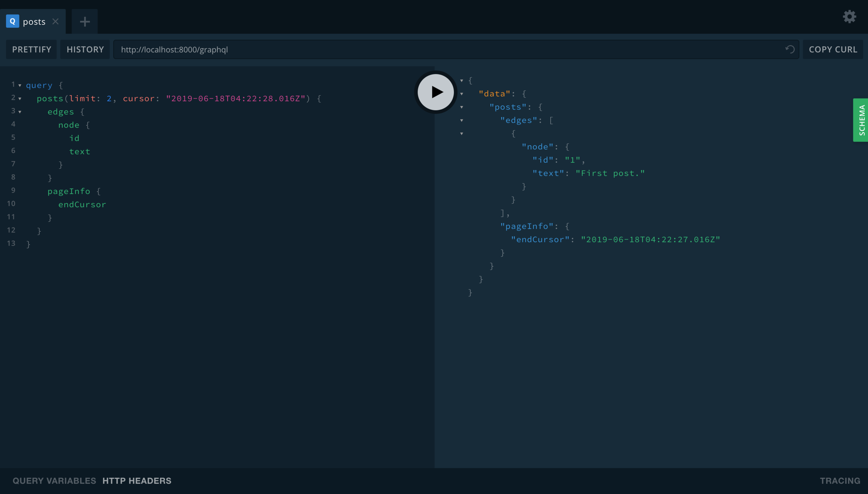Click the "First post." value in response
Viewport: 868px width, 494px height.
point(610,173)
